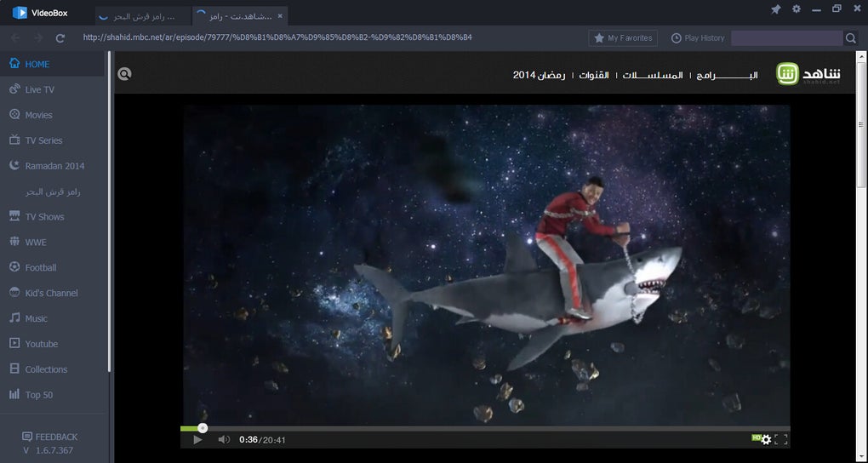Screen dimensions: 868x463
Task: Click the sidebar scrollbar
Action: tap(110, 210)
